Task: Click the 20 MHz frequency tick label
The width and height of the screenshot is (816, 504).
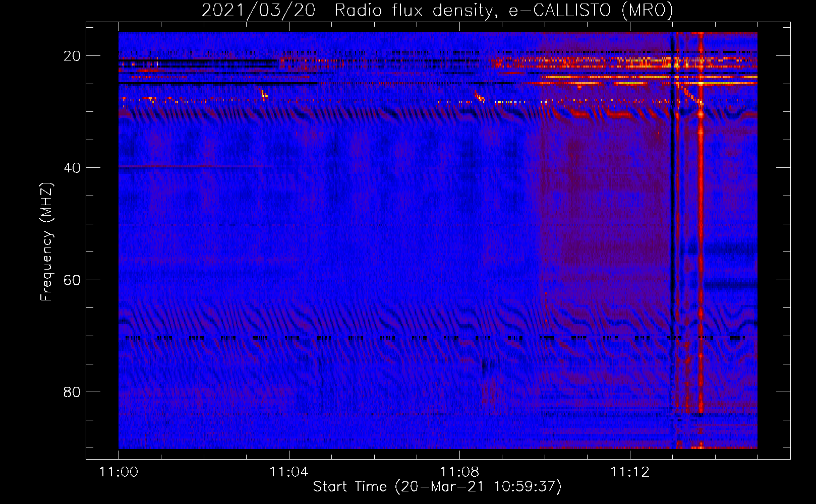Action: [x=72, y=56]
